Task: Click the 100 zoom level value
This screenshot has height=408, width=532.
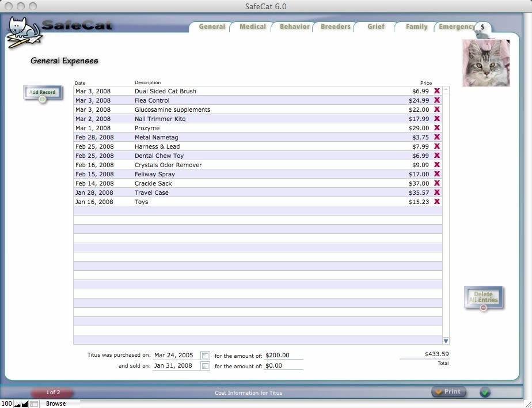Action: click(x=7, y=403)
